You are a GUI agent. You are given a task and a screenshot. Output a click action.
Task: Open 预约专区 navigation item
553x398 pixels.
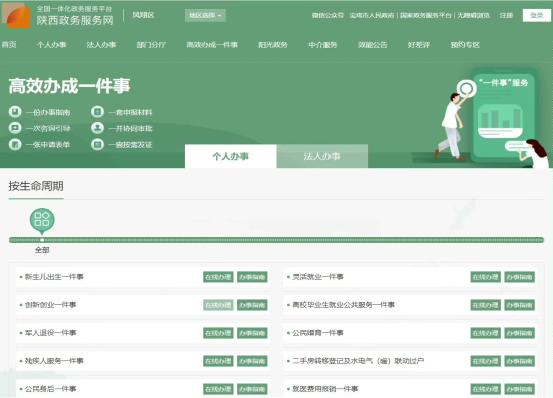click(x=465, y=45)
